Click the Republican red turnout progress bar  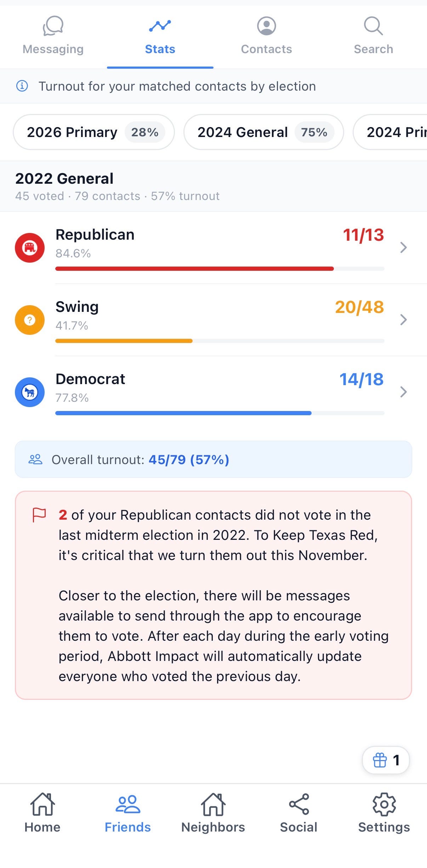(220, 269)
